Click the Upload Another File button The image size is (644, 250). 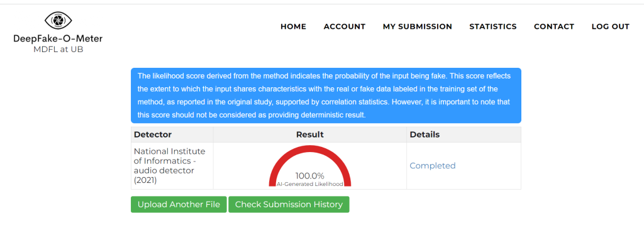pyautogui.click(x=179, y=204)
